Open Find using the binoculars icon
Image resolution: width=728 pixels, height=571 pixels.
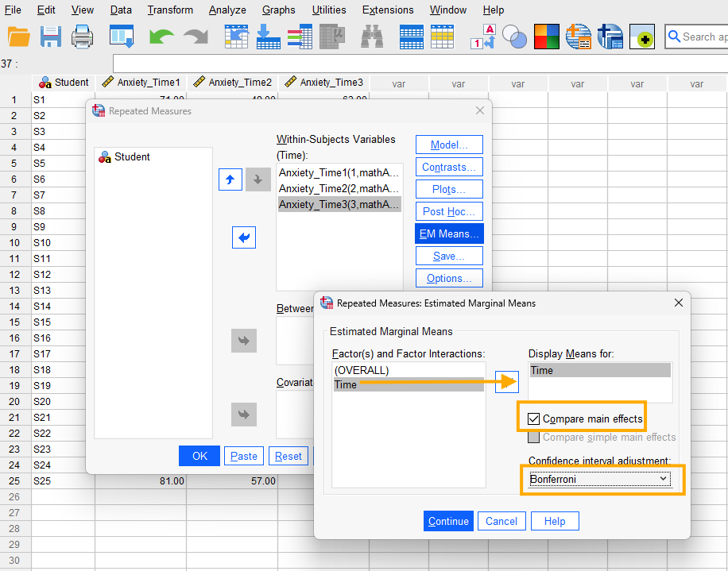(x=371, y=37)
